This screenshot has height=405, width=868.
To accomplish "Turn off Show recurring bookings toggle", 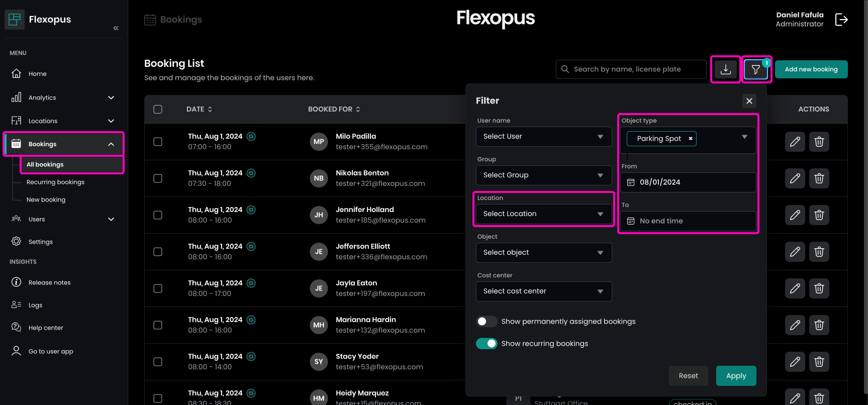I will [487, 344].
